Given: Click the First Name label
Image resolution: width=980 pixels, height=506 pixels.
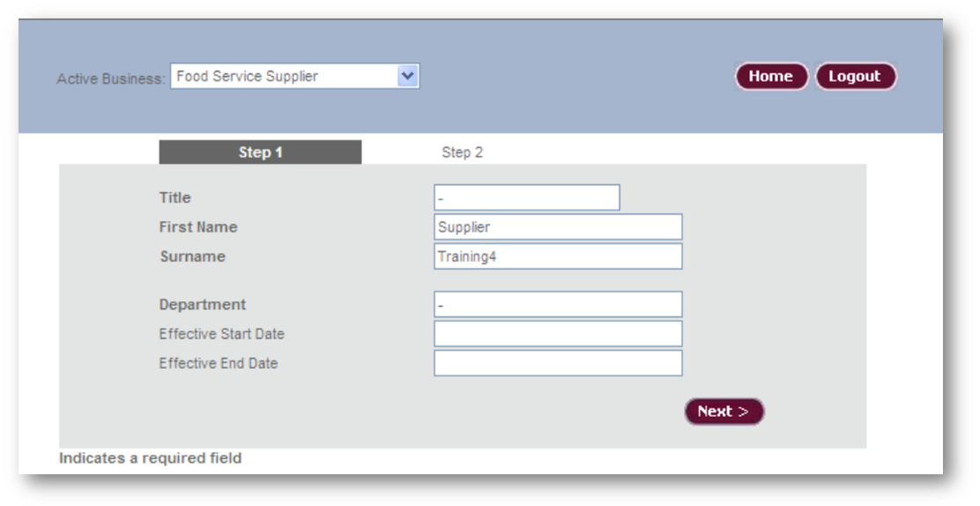Looking at the screenshot, I should [198, 227].
